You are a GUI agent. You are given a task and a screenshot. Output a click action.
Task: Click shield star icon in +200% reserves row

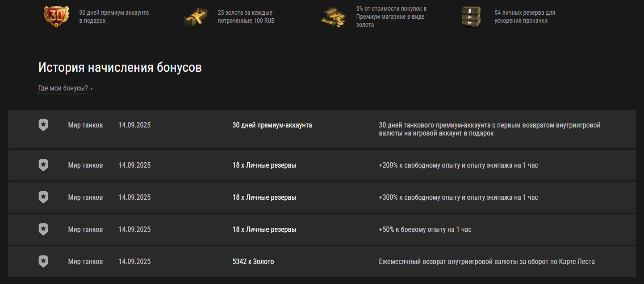click(x=43, y=165)
